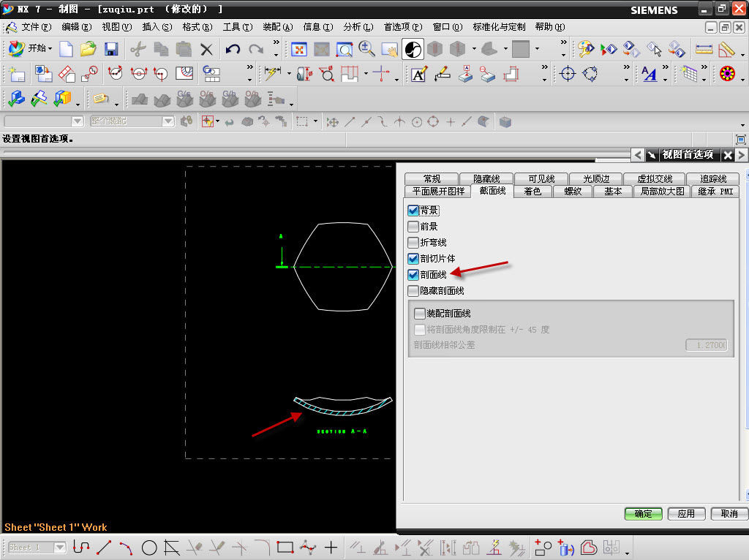This screenshot has height=560, width=749.
Task: Select the Fit view icon
Action: (299, 49)
